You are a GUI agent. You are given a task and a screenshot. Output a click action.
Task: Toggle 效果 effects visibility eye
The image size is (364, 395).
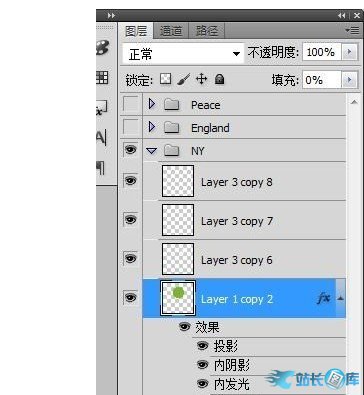click(185, 326)
